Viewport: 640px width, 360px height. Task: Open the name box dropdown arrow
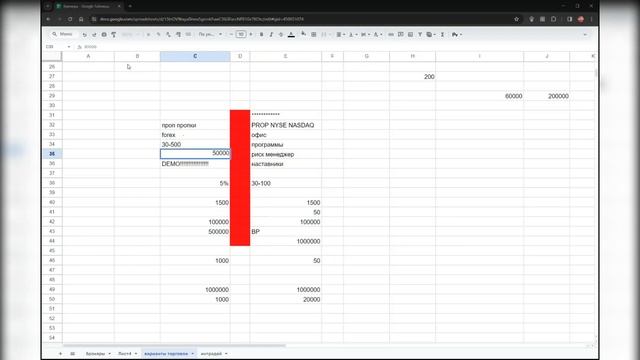tap(69, 47)
